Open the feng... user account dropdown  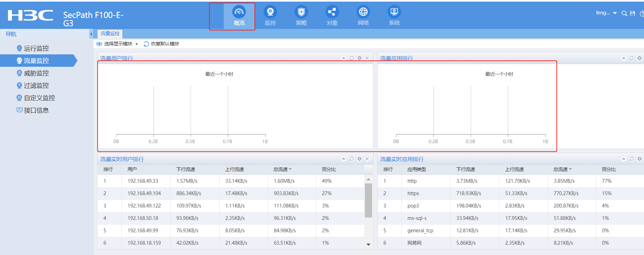[x=606, y=13]
